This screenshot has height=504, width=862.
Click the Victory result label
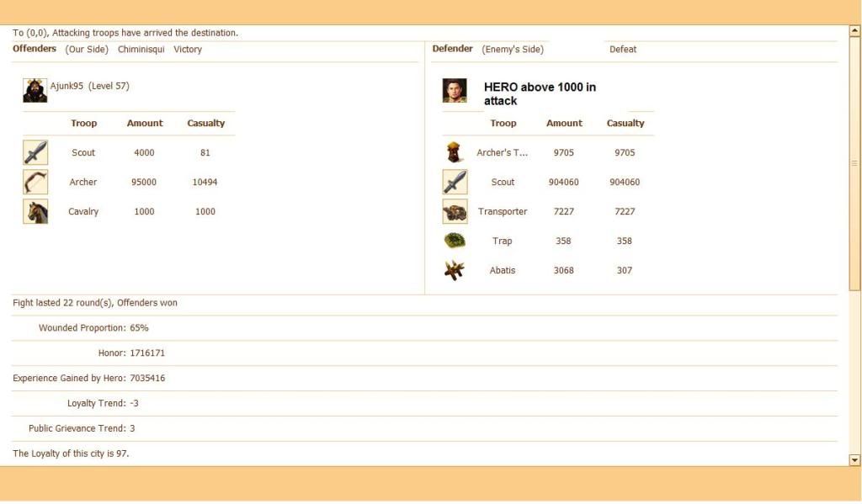pyautogui.click(x=188, y=50)
